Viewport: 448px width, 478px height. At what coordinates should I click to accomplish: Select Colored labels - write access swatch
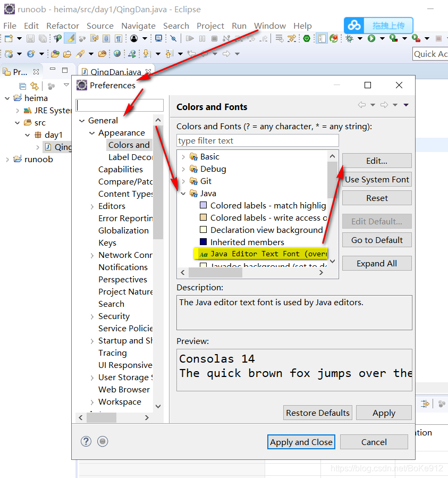point(203,217)
